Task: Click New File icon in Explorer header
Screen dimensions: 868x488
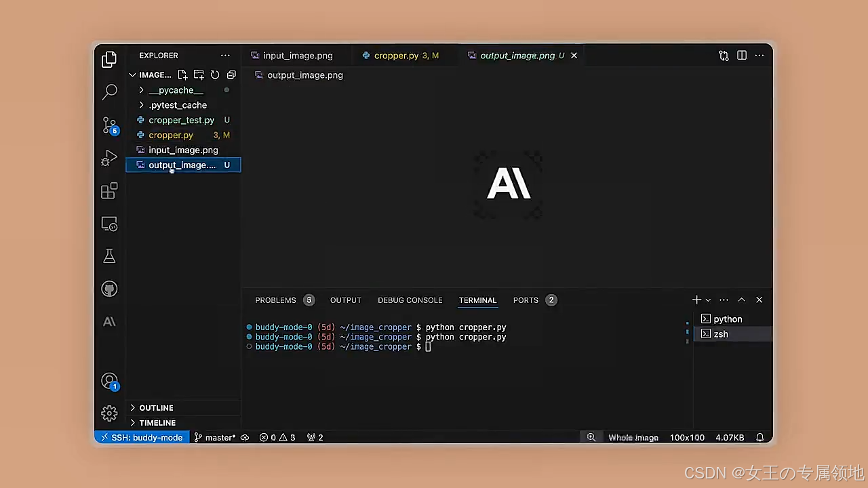Action: pos(182,75)
